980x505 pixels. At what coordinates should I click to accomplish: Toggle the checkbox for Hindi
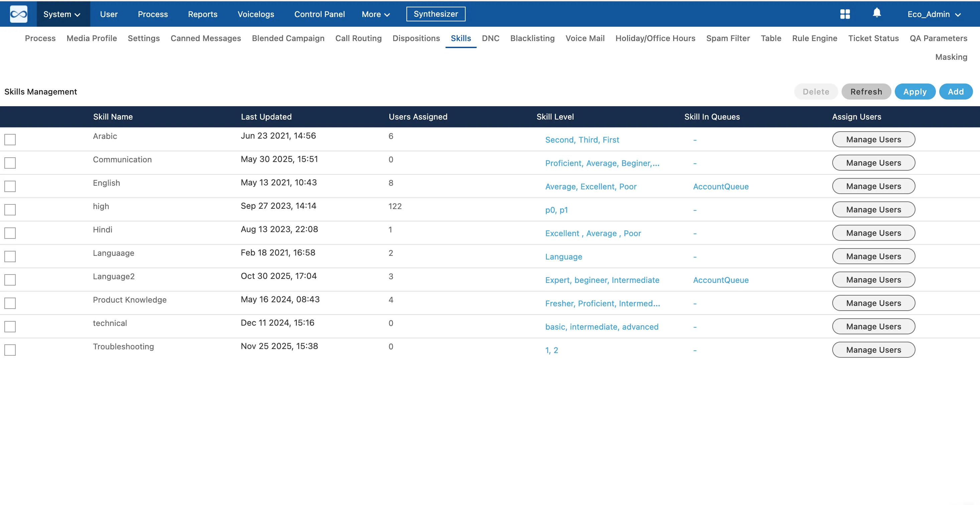click(x=10, y=233)
